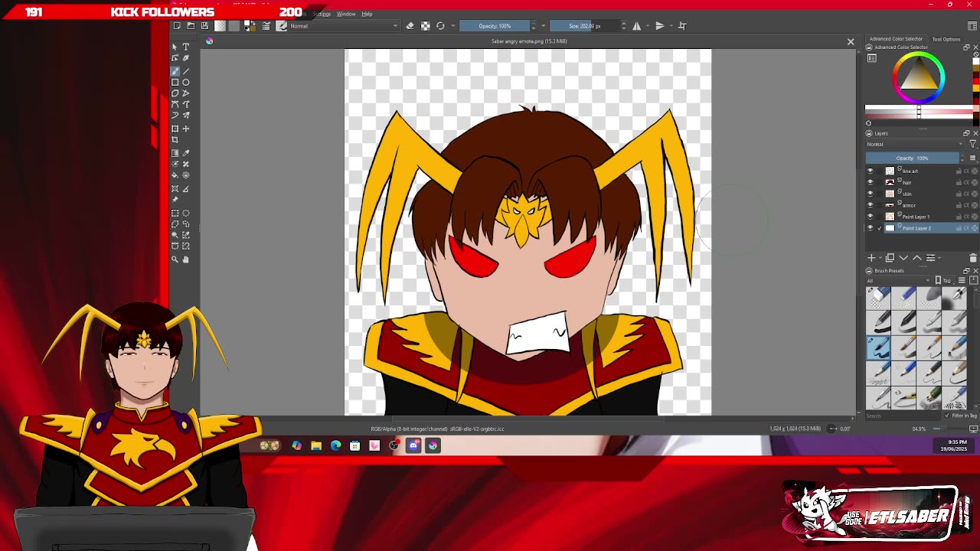
Task: Hide the skin layer
Action: [870, 194]
